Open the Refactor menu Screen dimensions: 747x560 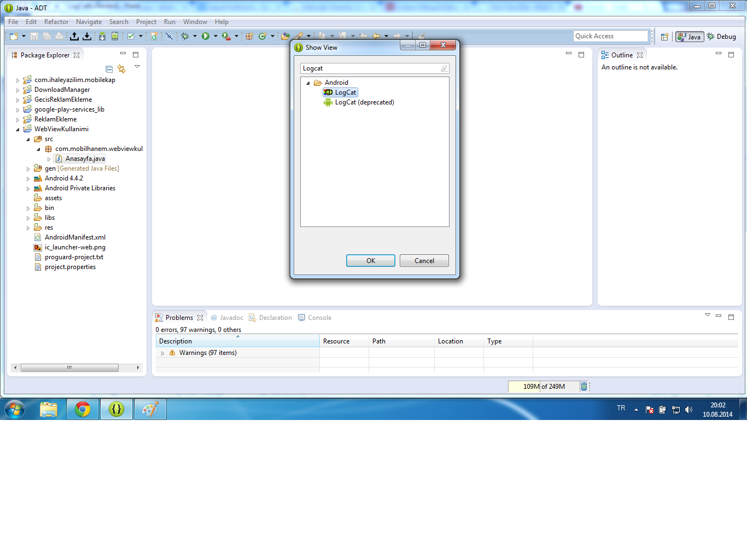point(56,22)
